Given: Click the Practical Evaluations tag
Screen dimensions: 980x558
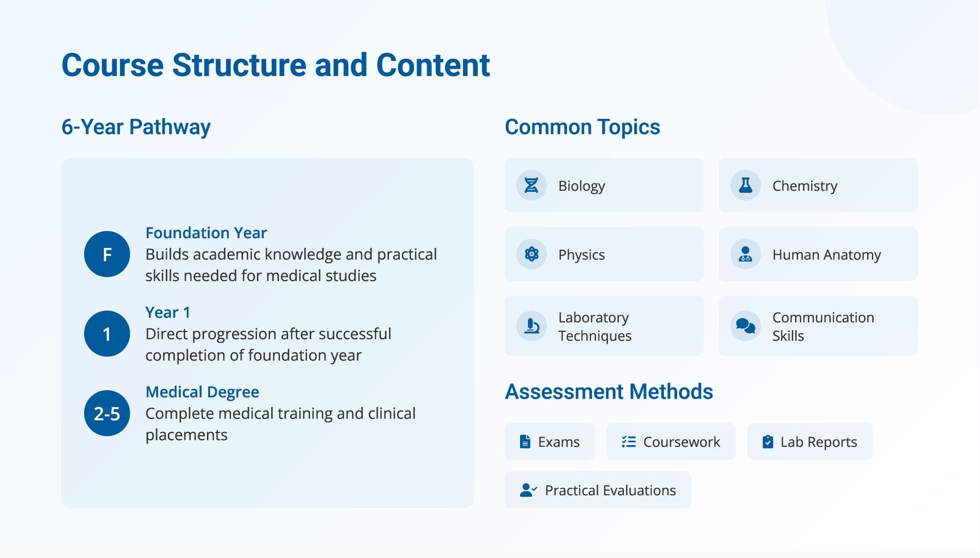Looking at the screenshot, I should coord(598,490).
